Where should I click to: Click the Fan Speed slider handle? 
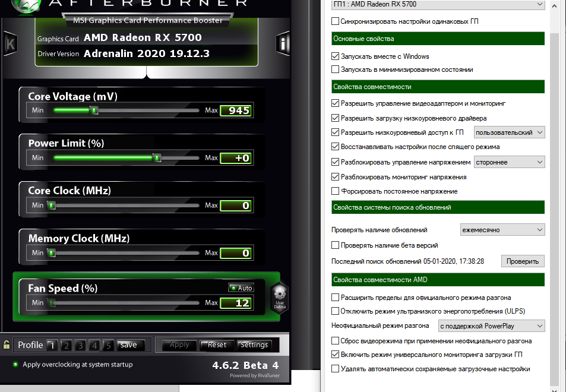(52, 303)
